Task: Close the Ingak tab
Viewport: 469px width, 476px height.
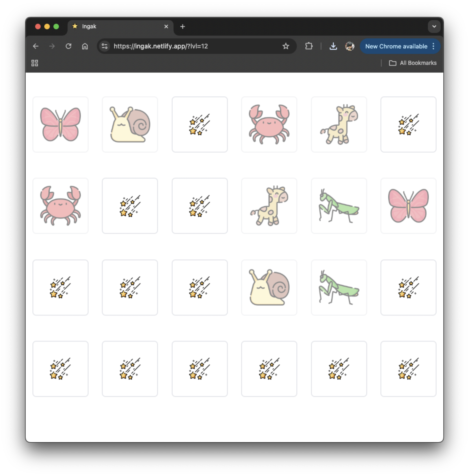Action: pos(166,26)
